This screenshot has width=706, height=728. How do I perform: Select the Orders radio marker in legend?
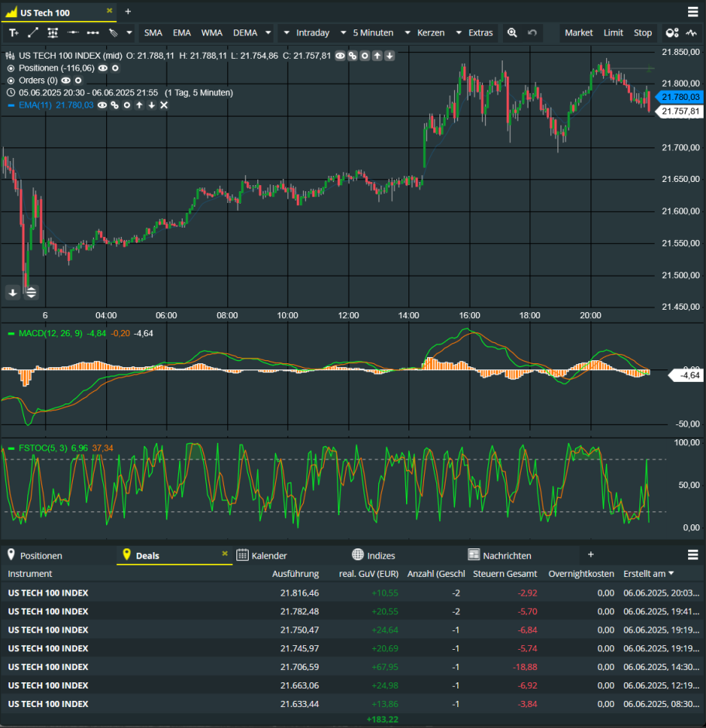pos(11,81)
